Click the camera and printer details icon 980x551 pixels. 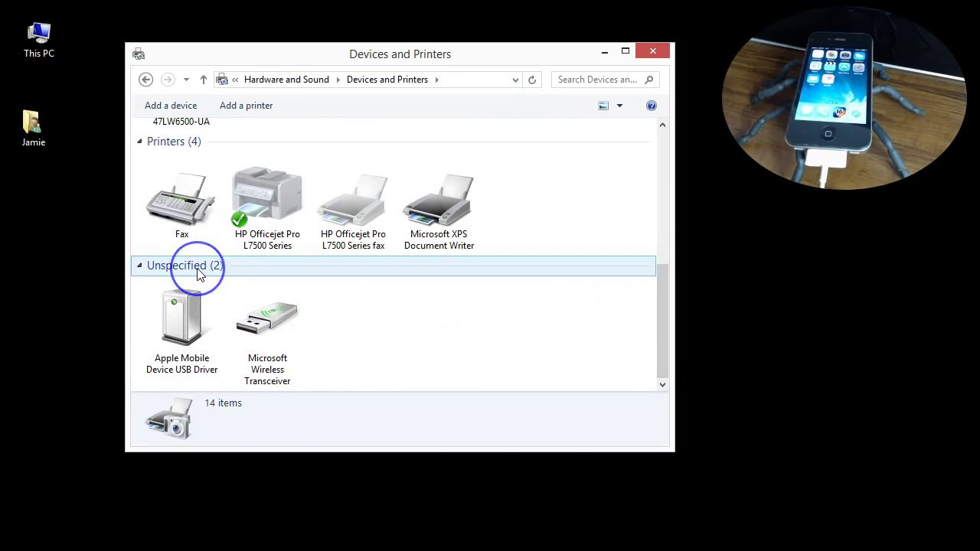tap(169, 418)
